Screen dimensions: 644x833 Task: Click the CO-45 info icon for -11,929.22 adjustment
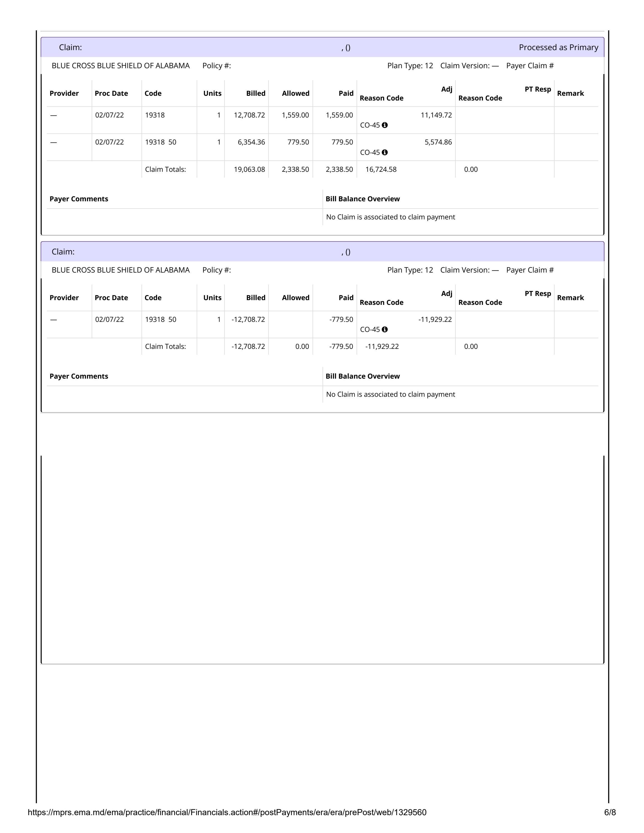pos(385,329)
